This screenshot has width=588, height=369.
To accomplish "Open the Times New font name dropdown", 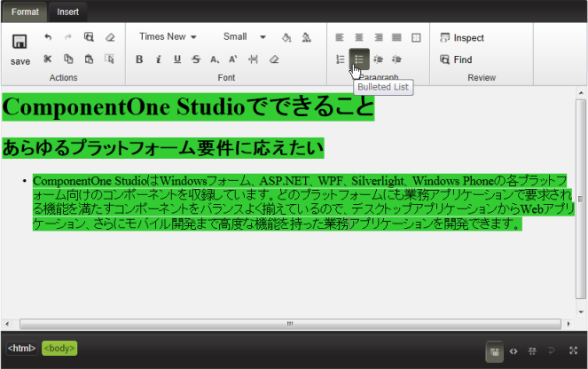I will 168,36.
